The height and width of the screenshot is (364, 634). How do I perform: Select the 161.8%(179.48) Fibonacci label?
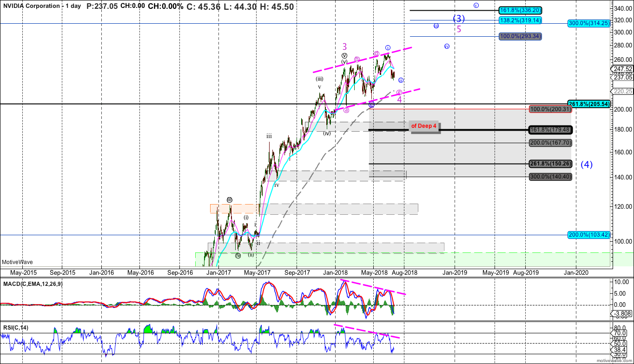550,130
